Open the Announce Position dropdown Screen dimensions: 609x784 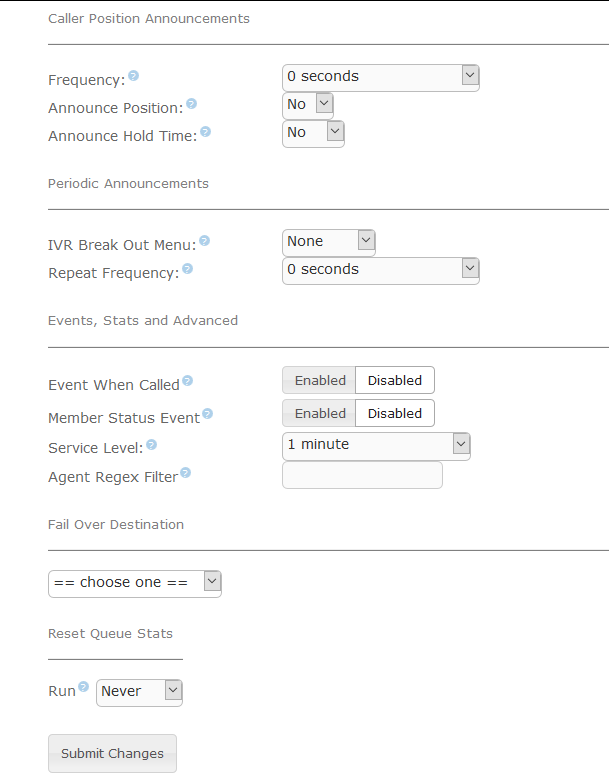308,106
